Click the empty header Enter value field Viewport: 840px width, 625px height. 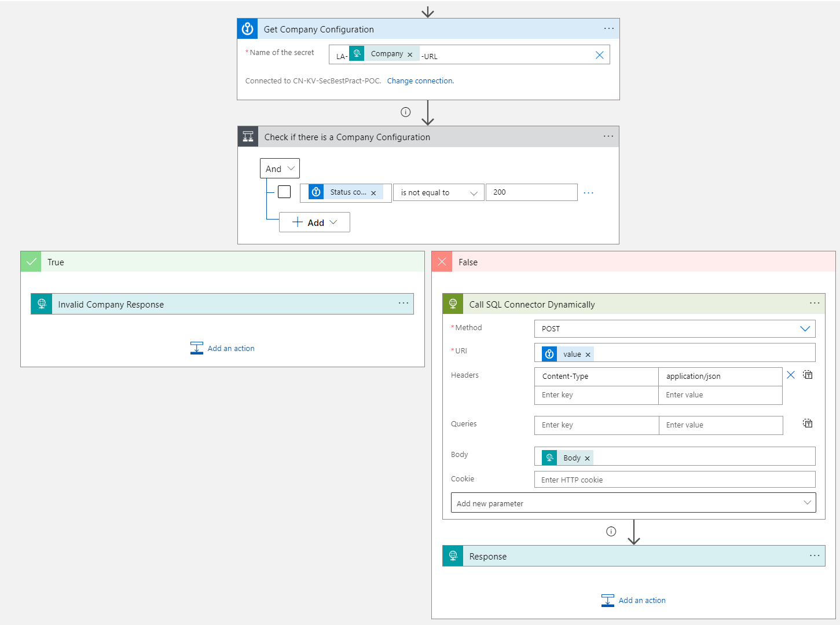pyautogui.click(x=720, y=395)
